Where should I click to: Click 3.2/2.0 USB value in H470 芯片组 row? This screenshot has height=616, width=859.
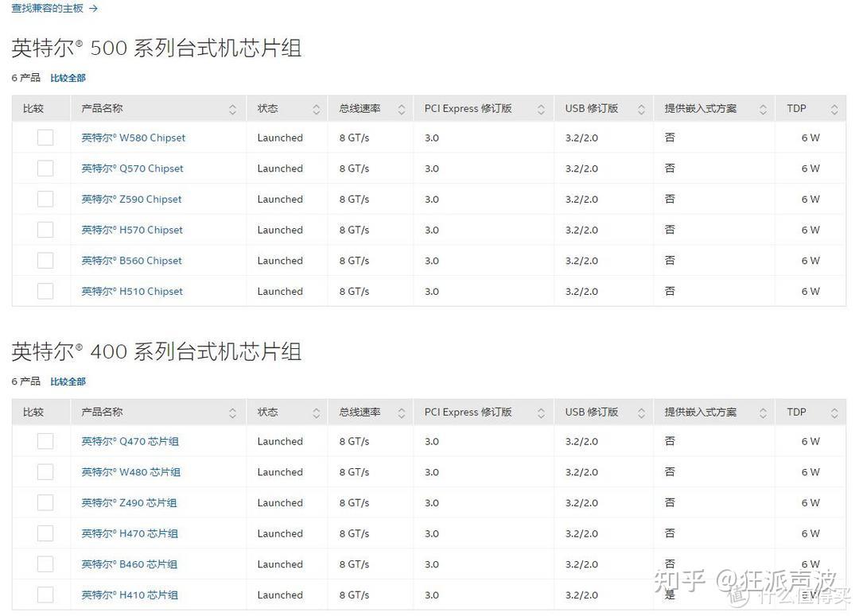point(581,533)
